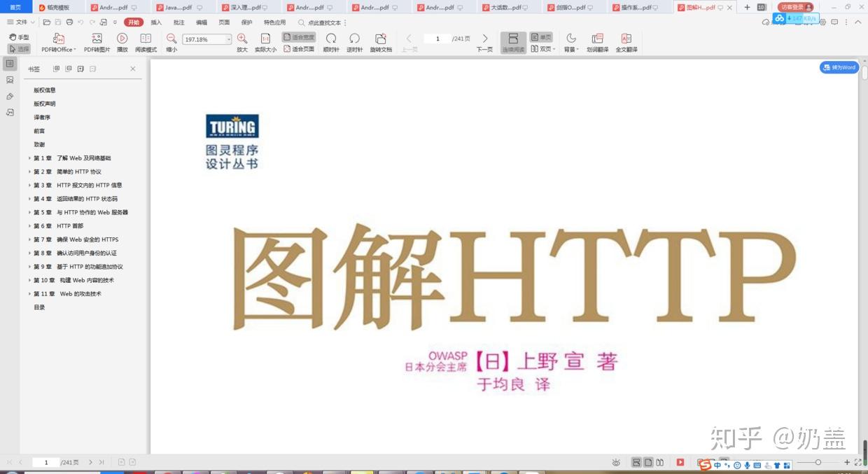
Task: Expand bookmark 第 7 章 确保 Web 安全的 HTTPS
Action: 29,239
